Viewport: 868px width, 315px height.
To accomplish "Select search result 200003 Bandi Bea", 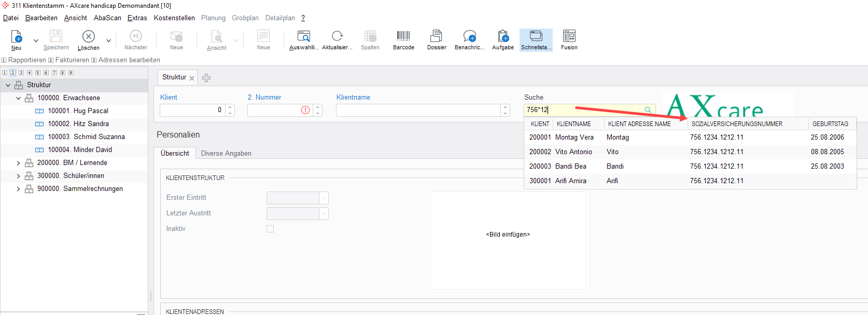I will (x=690, y=167).
